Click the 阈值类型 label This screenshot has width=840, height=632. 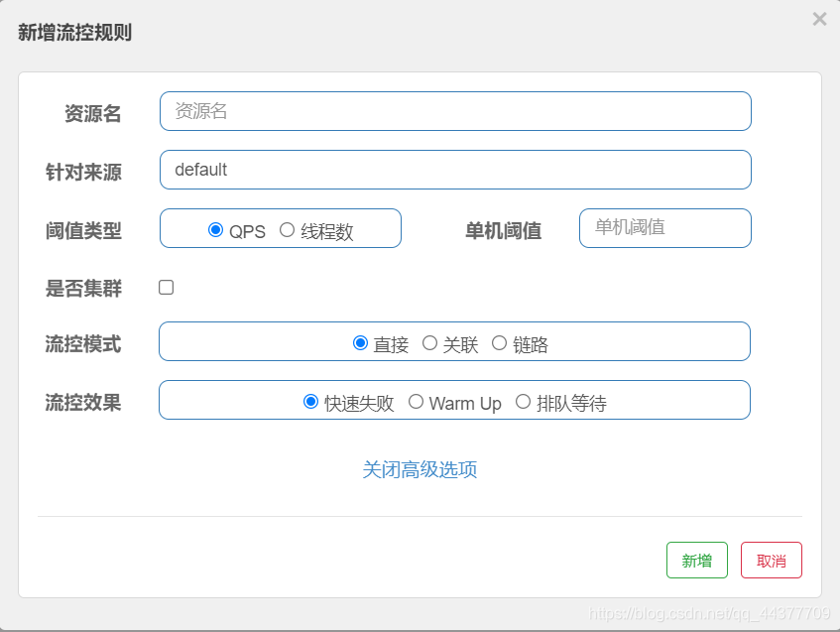(83, 230)
